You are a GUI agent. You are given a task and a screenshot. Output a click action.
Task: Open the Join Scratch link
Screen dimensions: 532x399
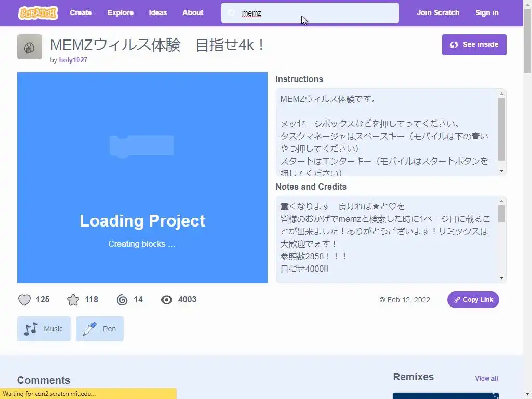[437, 12]
